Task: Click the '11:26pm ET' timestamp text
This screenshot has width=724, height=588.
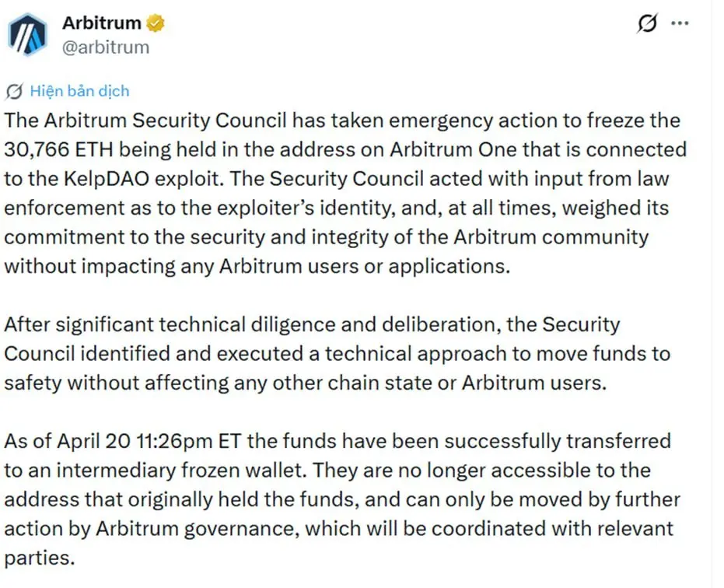Action: pos(189,441)
